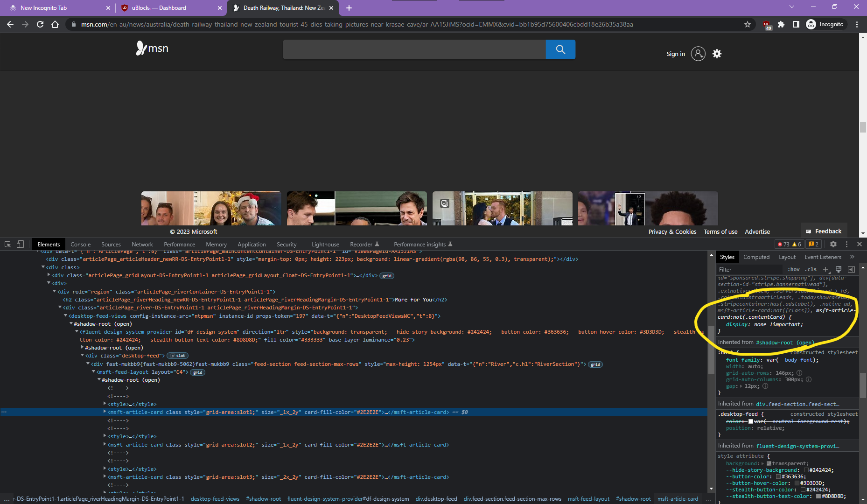Toggle element classes with the .cls button
The height and width of the screenshot is (504, 867).
coord(811,269)
